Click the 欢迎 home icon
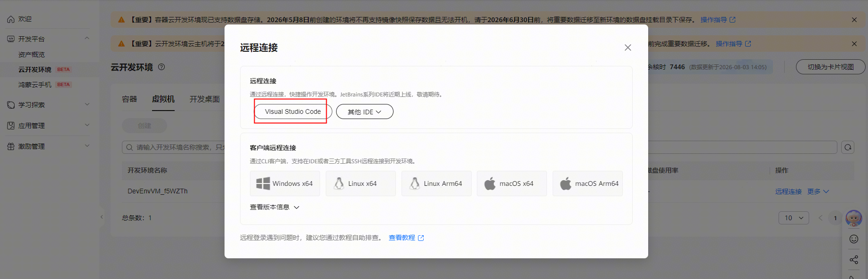 11,19
